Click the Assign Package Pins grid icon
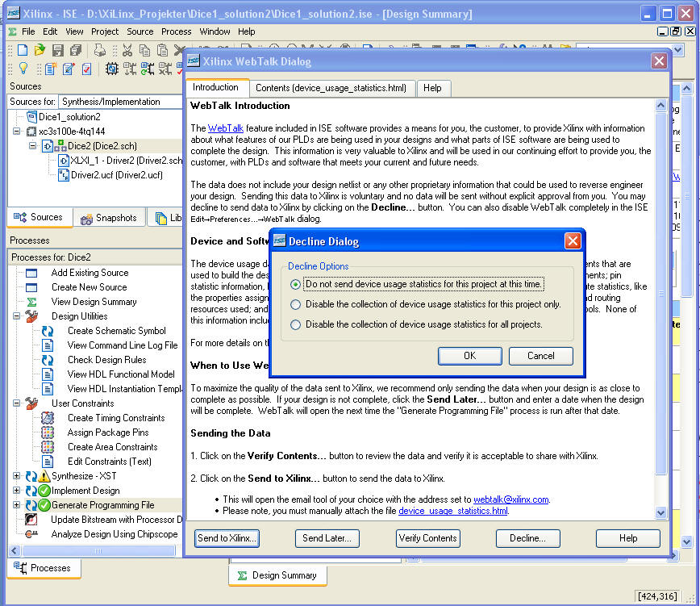This screenshot has height=606, width=700. 48,433
